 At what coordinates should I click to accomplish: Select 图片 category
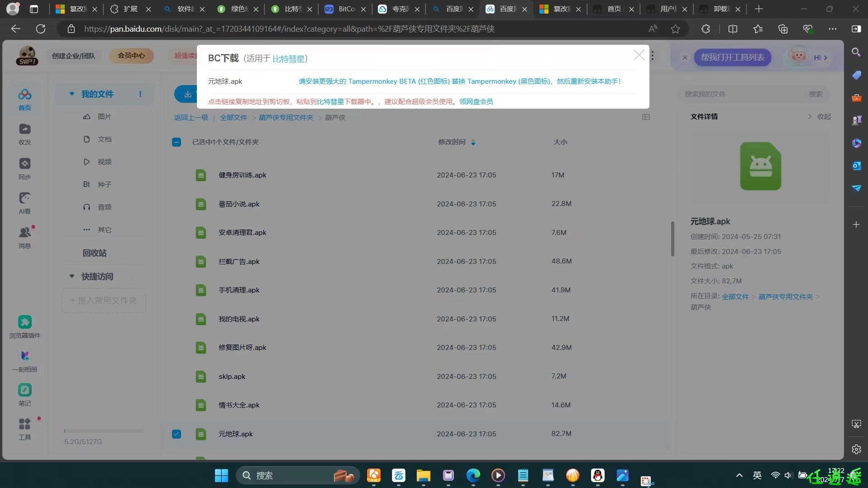105,117
